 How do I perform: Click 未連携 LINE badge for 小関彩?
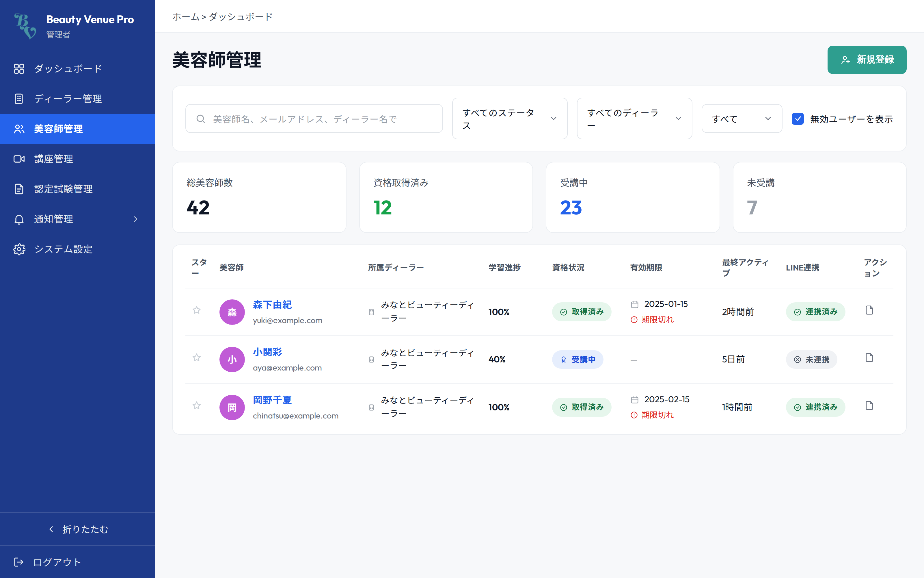(811, 359)
